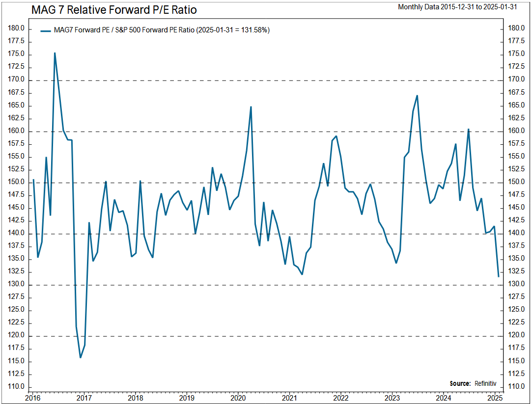The image size is (532, 404).
Task: Click the blue legend line swatch
Action: 46,30
